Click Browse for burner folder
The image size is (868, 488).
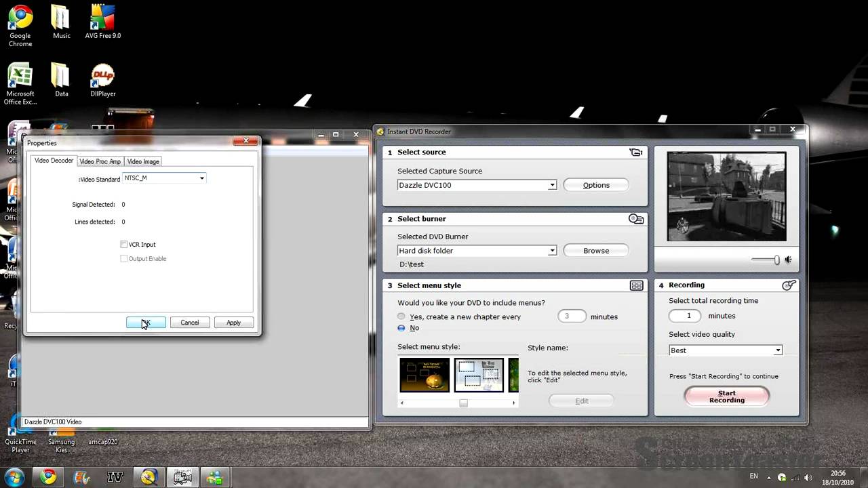(596, 251)
